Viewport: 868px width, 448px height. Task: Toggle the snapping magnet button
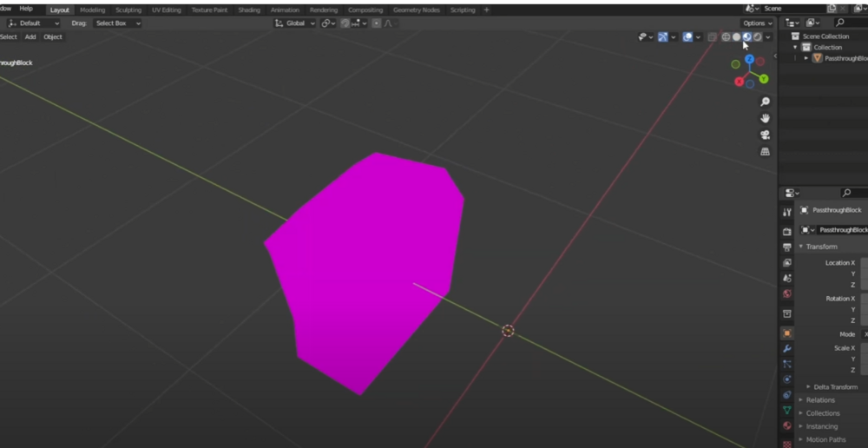point(345,23)
